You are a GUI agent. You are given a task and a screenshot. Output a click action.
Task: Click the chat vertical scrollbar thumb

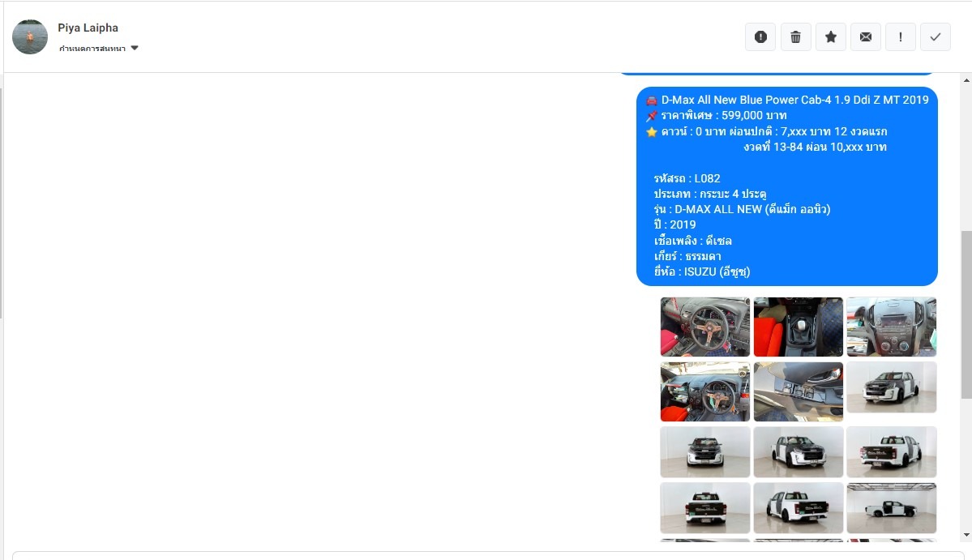pos(966,314)
